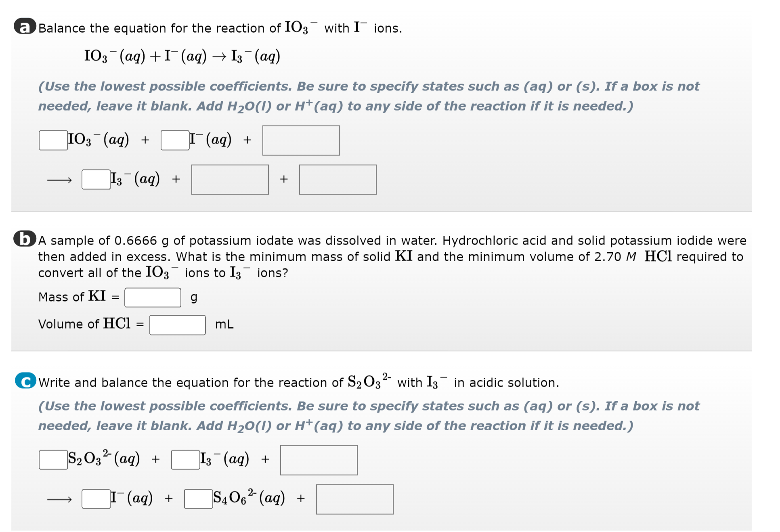Image resolution: width=780 pixels, height=532 pixels.
Task: Click the part a circle badge
Action: coord(25,27)
